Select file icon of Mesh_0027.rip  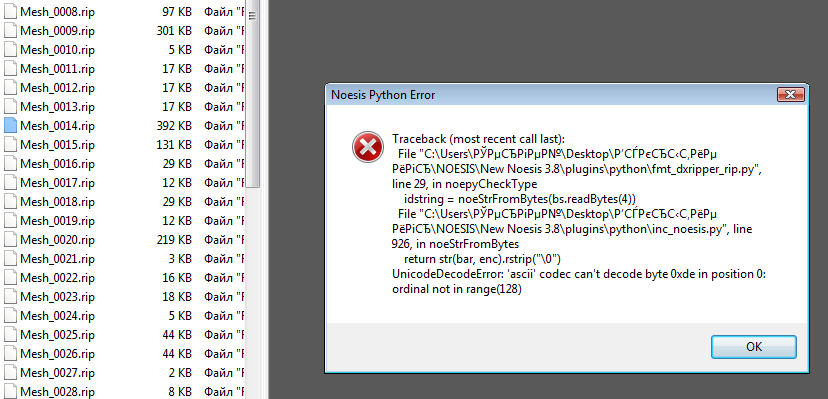(x=11, y=373)
